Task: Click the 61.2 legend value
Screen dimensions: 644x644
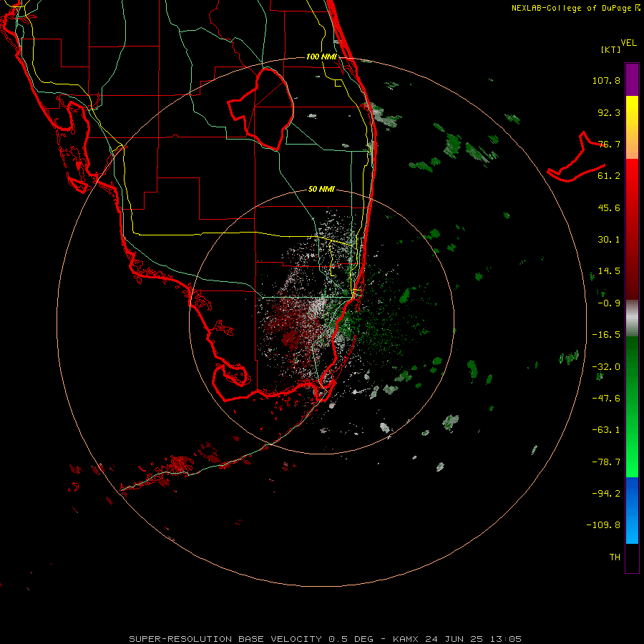Action: (609, 176)
